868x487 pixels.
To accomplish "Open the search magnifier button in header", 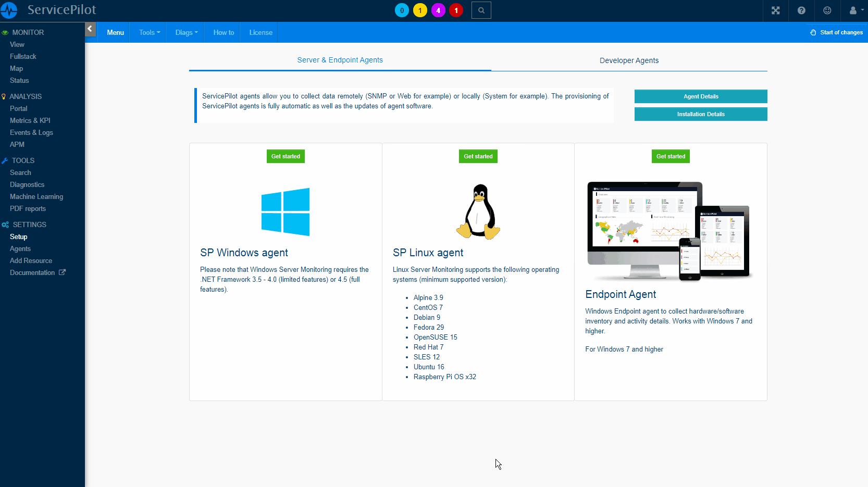I will tap(481, 10).
